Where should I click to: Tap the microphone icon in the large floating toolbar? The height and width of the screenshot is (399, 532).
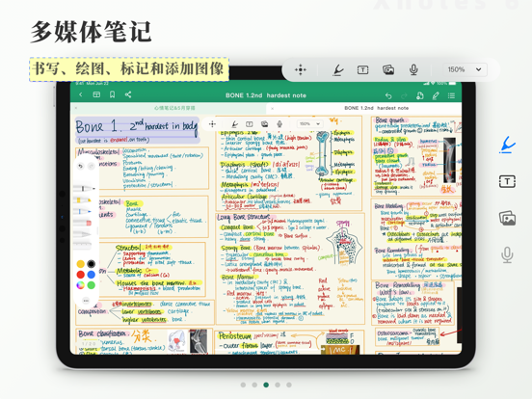click(413, 70)
